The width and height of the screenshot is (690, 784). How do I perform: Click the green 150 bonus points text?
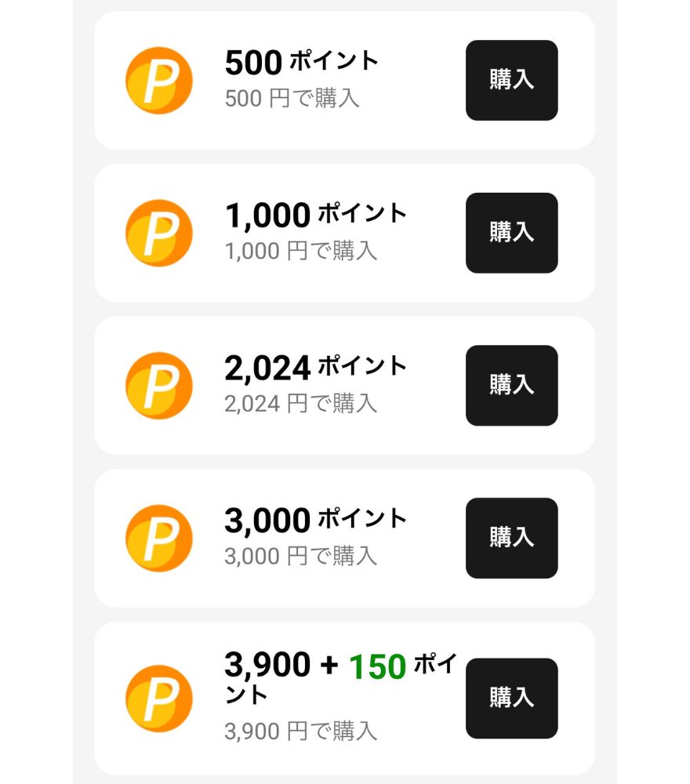coord(377,667)
